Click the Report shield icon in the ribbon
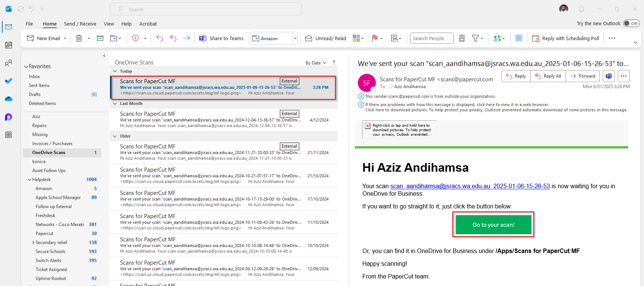The width and height of the screenshot is (644, 286). click(136, 38)
